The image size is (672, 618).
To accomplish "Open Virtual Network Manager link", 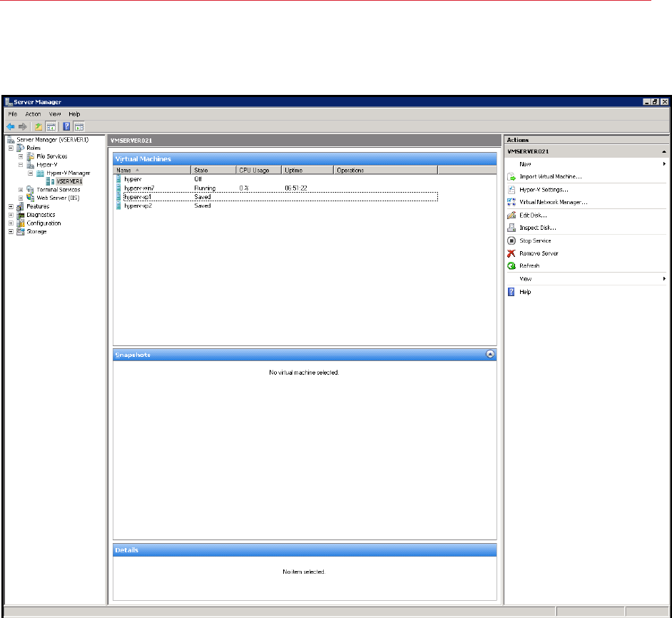I will tap(554, 202).
